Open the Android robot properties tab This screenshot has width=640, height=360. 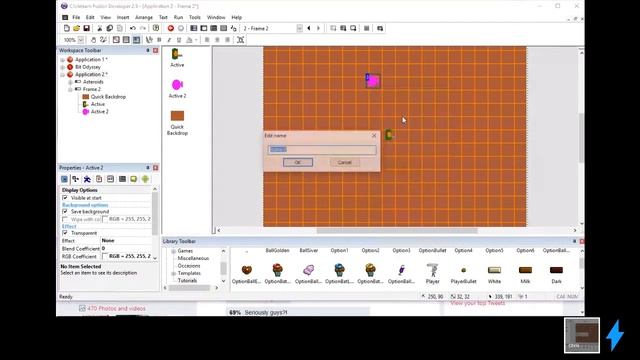(x=145, y=179)
